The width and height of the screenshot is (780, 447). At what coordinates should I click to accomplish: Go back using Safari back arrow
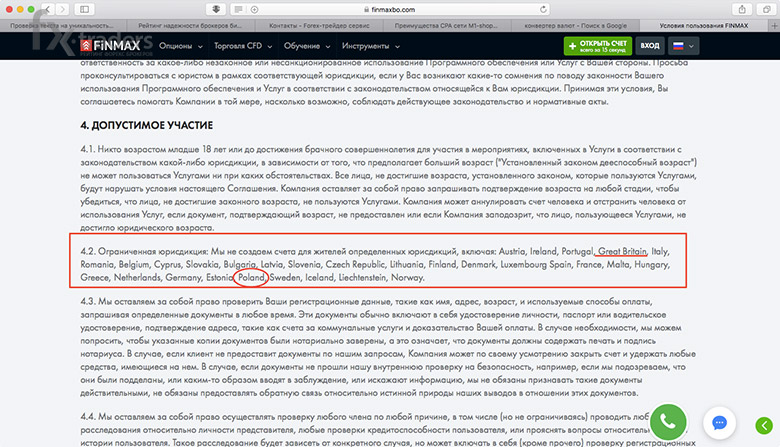click(x=48, y=9)
